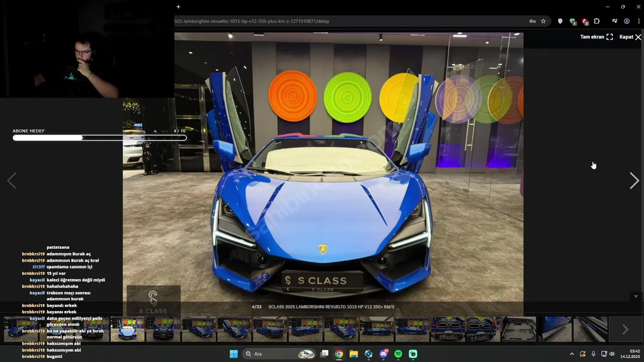Open the green extension with badge 1
644x362 pixels.
(573, 21)
